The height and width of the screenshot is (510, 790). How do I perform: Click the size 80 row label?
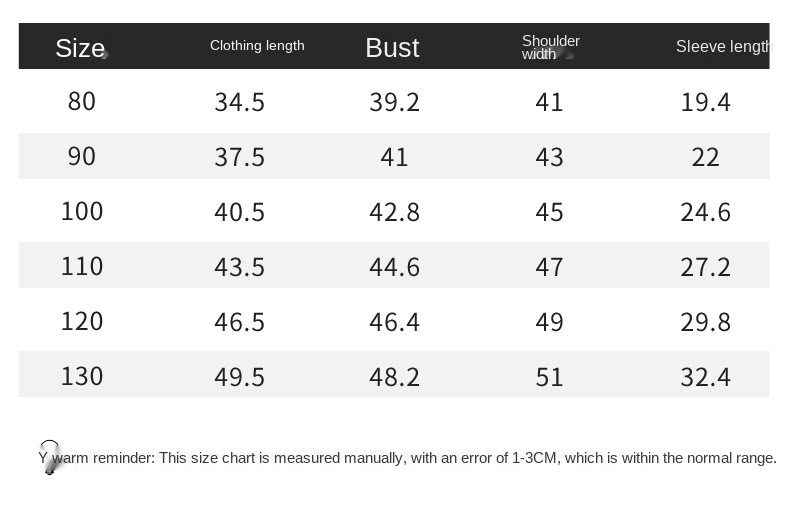[82, 102]
